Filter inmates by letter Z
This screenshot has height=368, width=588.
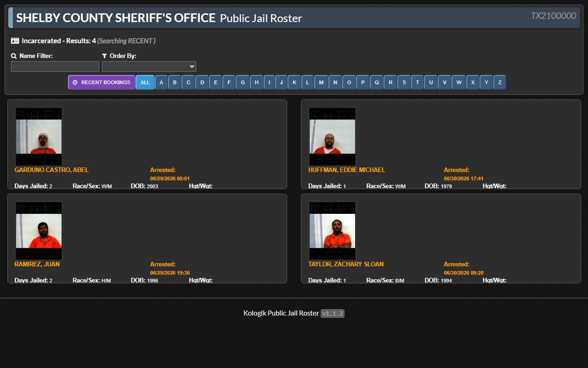[500, 82]
